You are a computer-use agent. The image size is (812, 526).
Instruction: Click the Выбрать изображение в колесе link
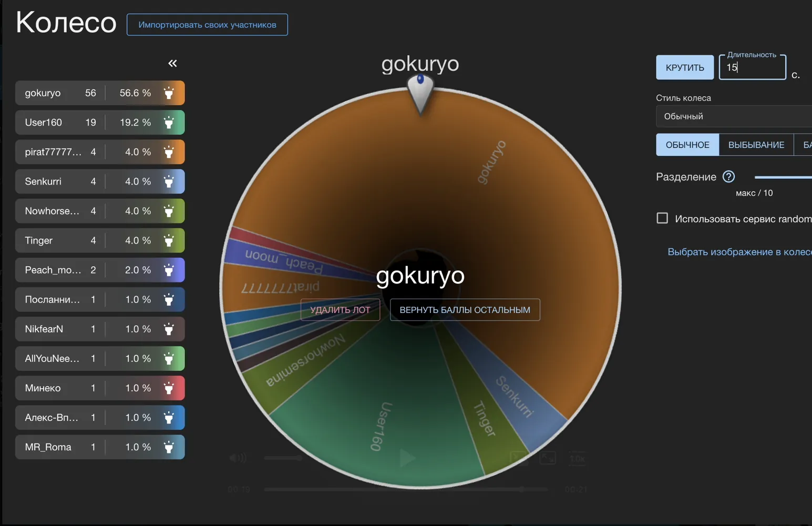coord(739,252)
